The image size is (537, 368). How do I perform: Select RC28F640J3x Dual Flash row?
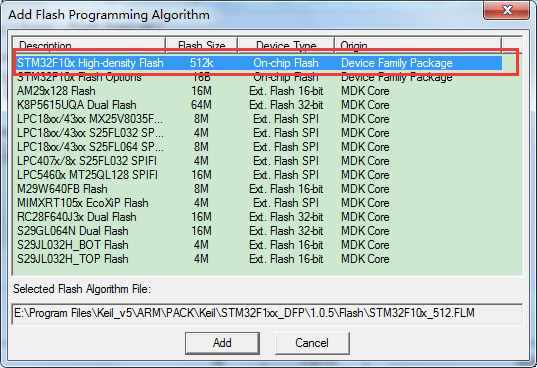(259, 217)
